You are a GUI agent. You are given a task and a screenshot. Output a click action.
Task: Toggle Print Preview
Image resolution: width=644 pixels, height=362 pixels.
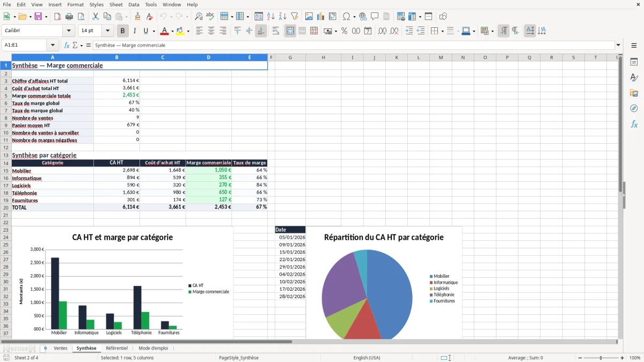80,17
